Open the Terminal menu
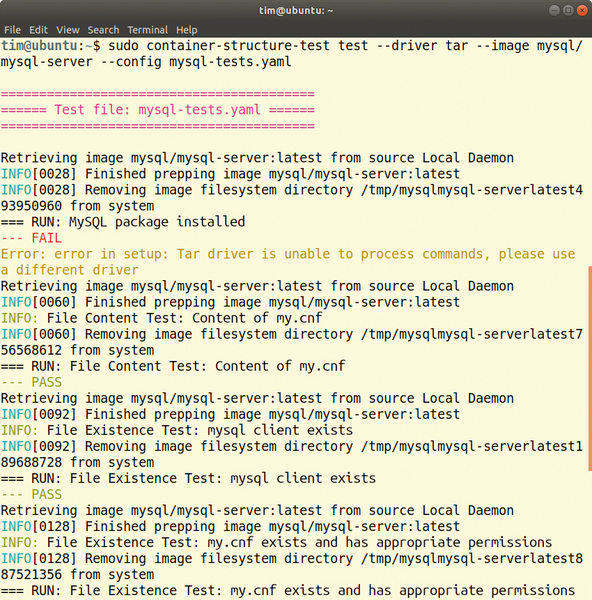The width and height of the screenshot is (592, 600). point(147,30)
